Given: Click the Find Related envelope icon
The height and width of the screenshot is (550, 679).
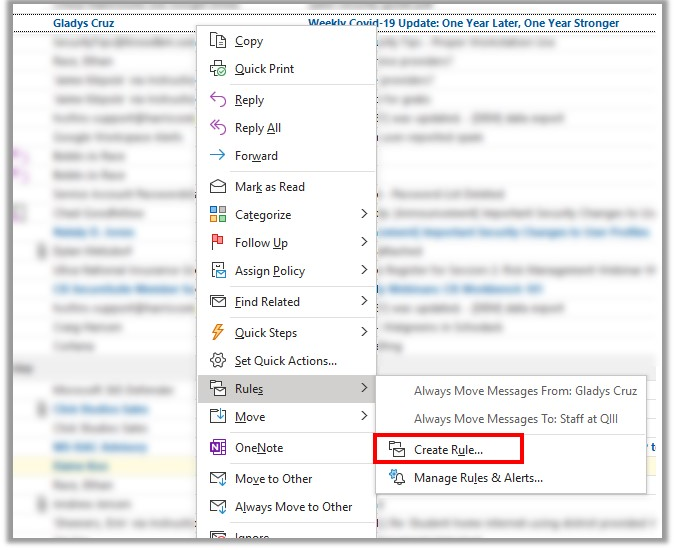Looking at the screenshot, I should (218, 301).
